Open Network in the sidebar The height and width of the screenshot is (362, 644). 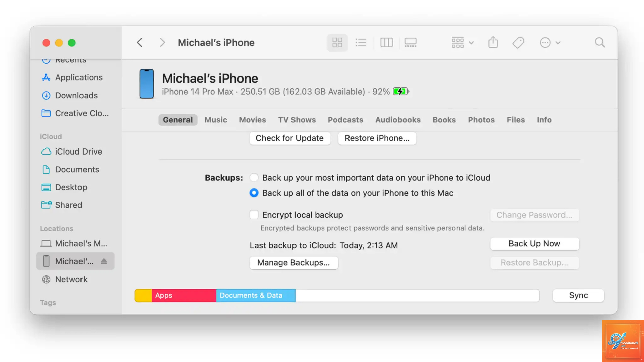[75, 279]
